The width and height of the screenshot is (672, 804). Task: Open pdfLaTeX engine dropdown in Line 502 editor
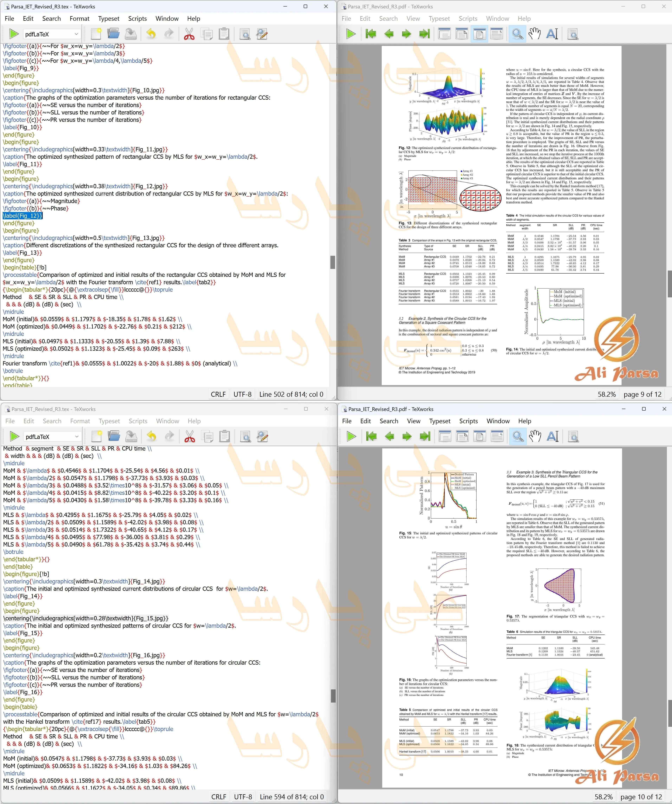(x=52, y=34)
